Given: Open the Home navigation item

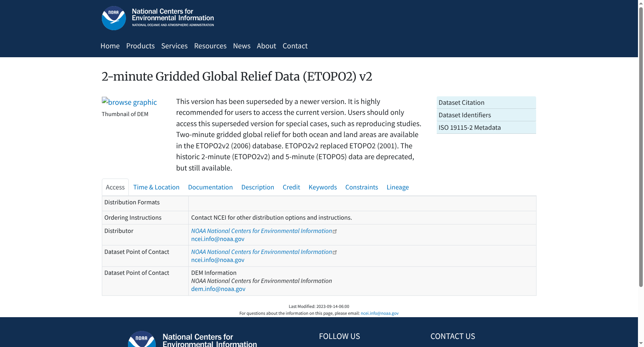Looking at the screenshot, I should pyautogui.click(x=110, y=46).
